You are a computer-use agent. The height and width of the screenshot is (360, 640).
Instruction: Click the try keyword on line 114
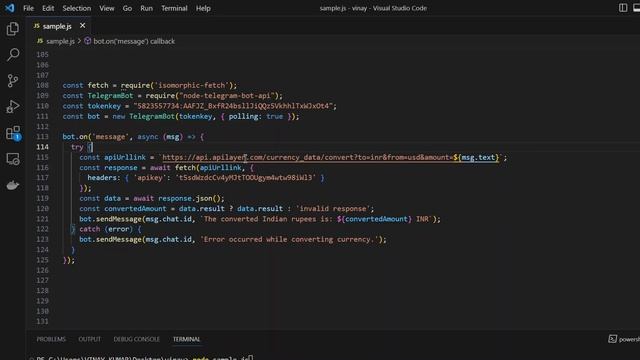pyautogui.click(x=77, y=147)
